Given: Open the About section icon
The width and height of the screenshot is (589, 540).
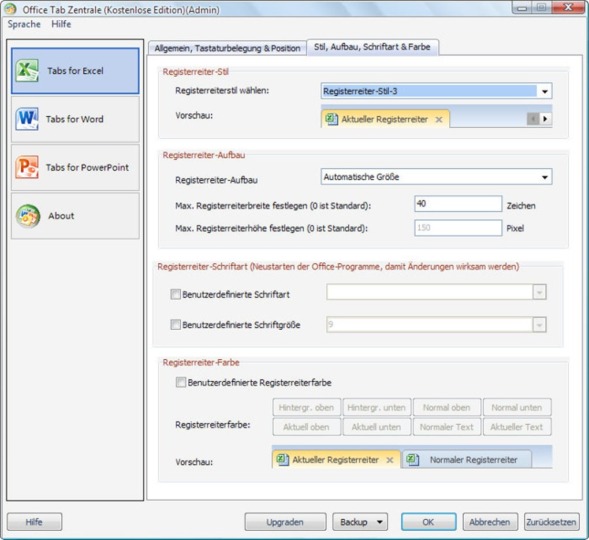Looking at the screenshot, I should click(x=28, y=216).
